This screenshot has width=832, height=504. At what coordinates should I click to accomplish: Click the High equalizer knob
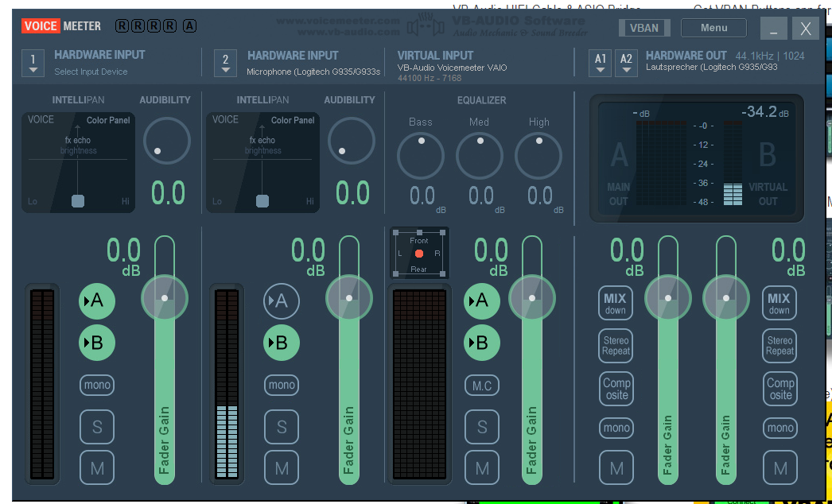538,156
